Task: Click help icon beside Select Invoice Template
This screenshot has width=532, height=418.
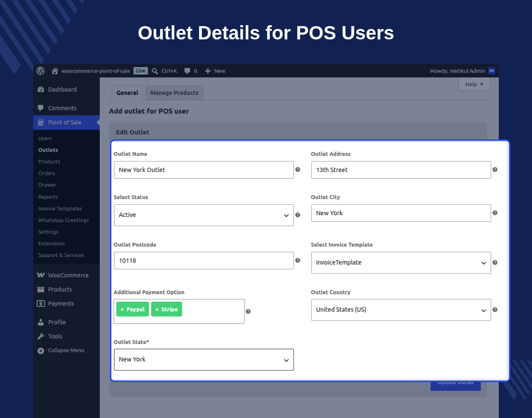Action: [495, 263]
